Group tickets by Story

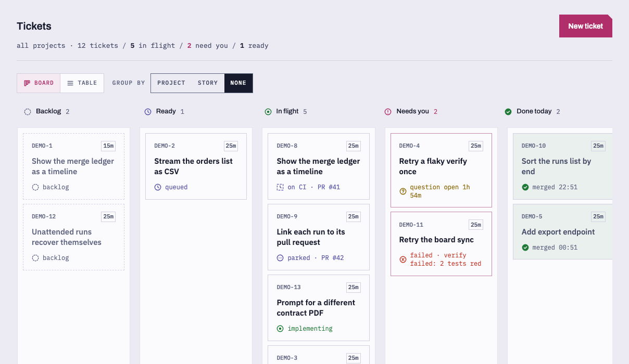208,83
